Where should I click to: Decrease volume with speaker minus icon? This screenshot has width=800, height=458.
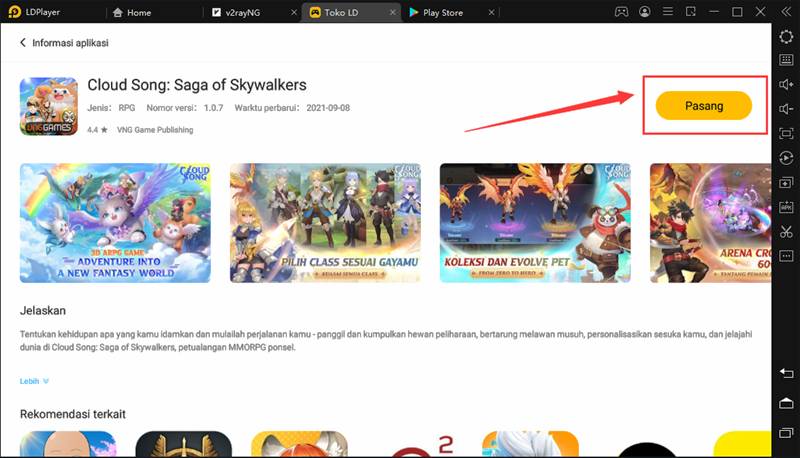tap(786, 109)
